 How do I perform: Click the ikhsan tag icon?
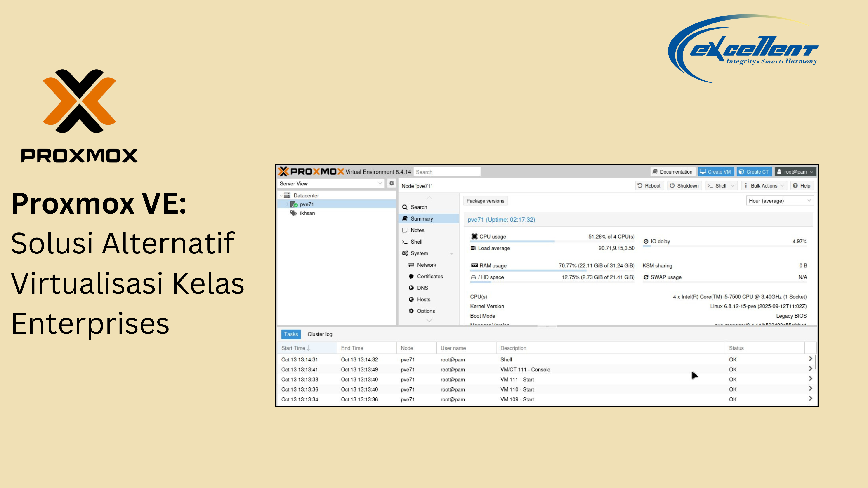pos(293,213)
